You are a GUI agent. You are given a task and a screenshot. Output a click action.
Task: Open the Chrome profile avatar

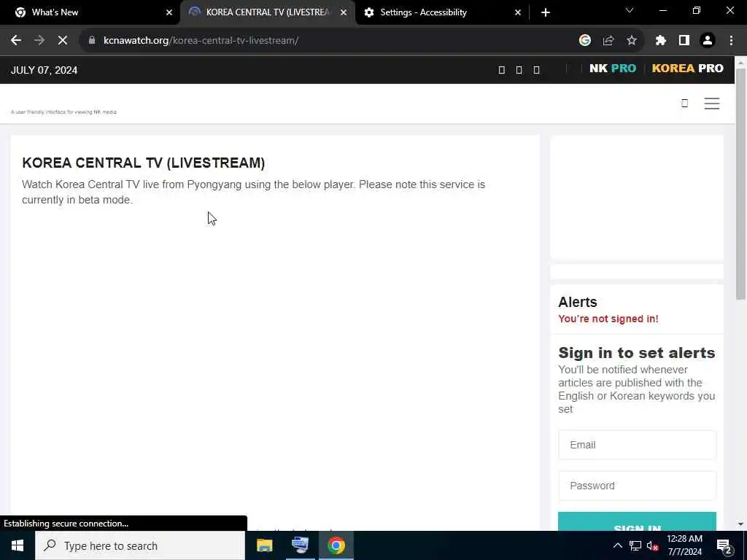[x=708, y=41]
